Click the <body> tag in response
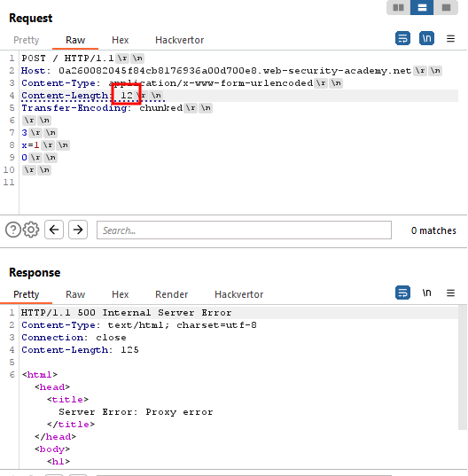468x476 pixels. point(52,449)
